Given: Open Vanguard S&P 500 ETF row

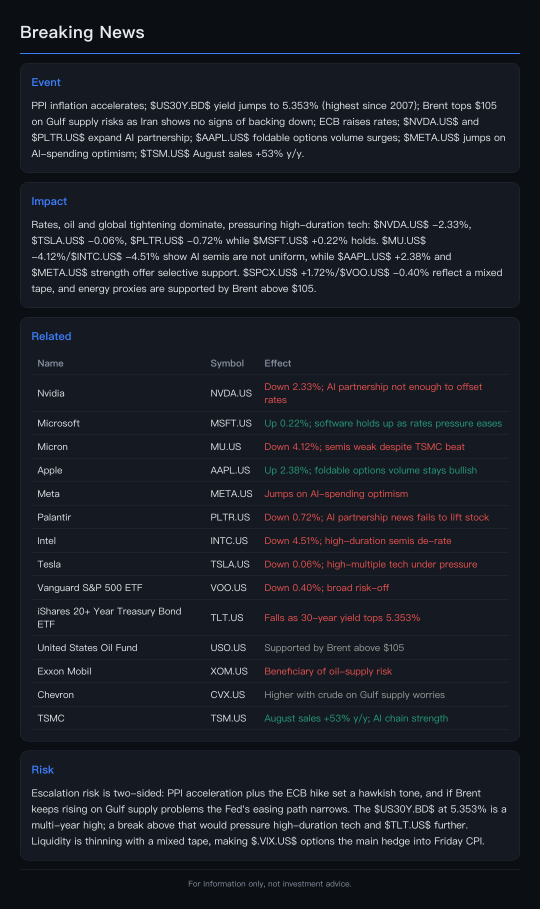Looking at the screenshot, I should pyautogui.click(x=270, y=588).
